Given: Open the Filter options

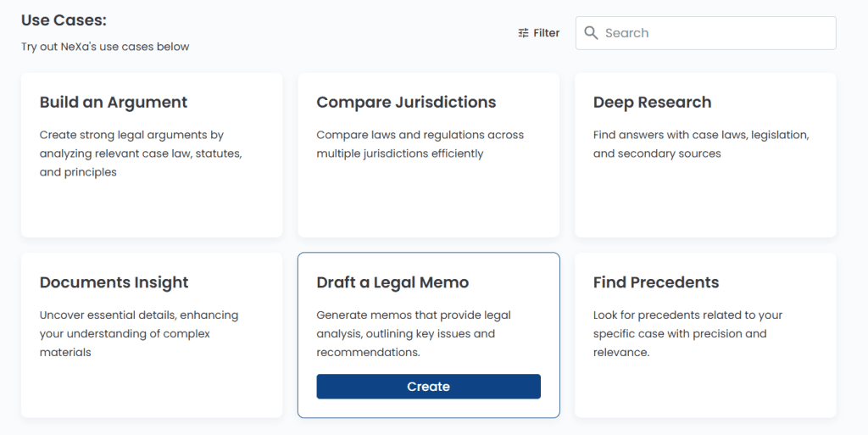Looking at the screenshot, I should 538,33.
